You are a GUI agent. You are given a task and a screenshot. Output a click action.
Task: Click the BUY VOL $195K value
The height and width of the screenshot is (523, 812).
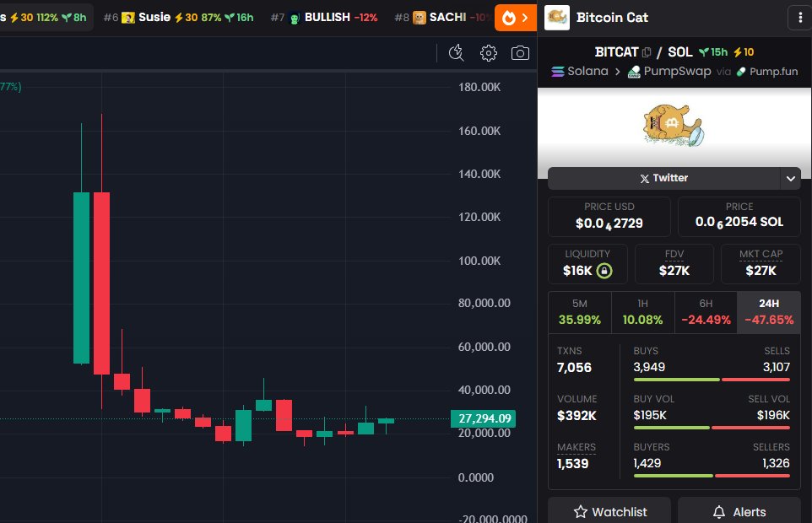[x=649, y=415]
